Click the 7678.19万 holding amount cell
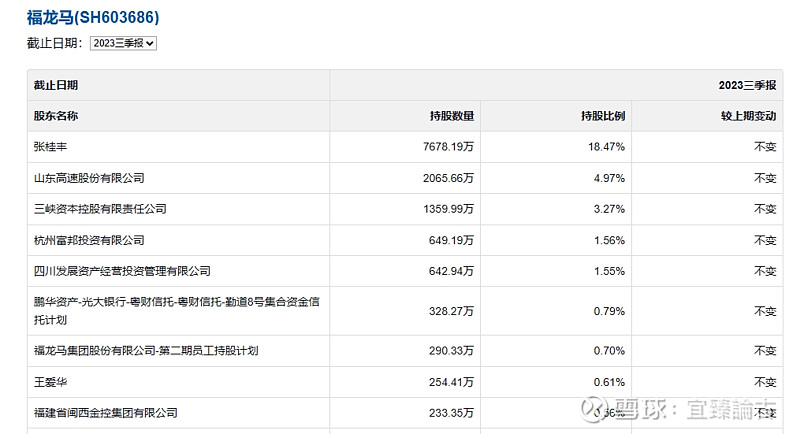800x434 pixels. point(447,146)
